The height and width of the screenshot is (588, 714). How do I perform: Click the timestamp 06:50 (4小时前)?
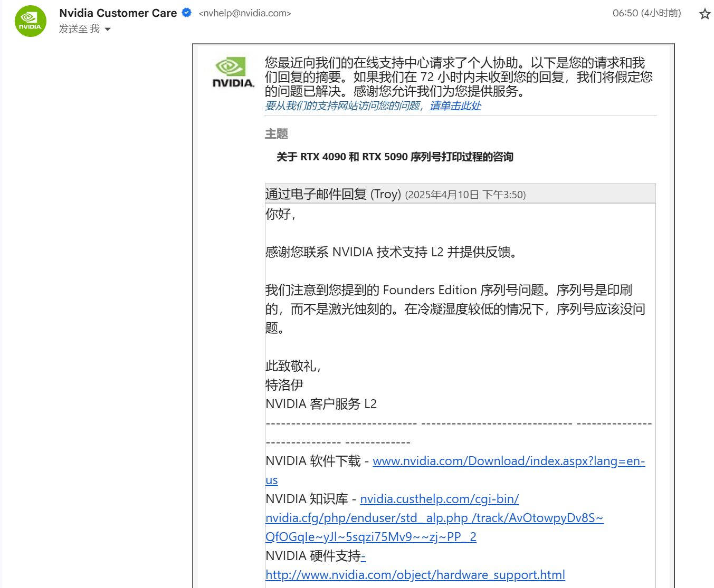pyautogui.click(x=646, y=13)
